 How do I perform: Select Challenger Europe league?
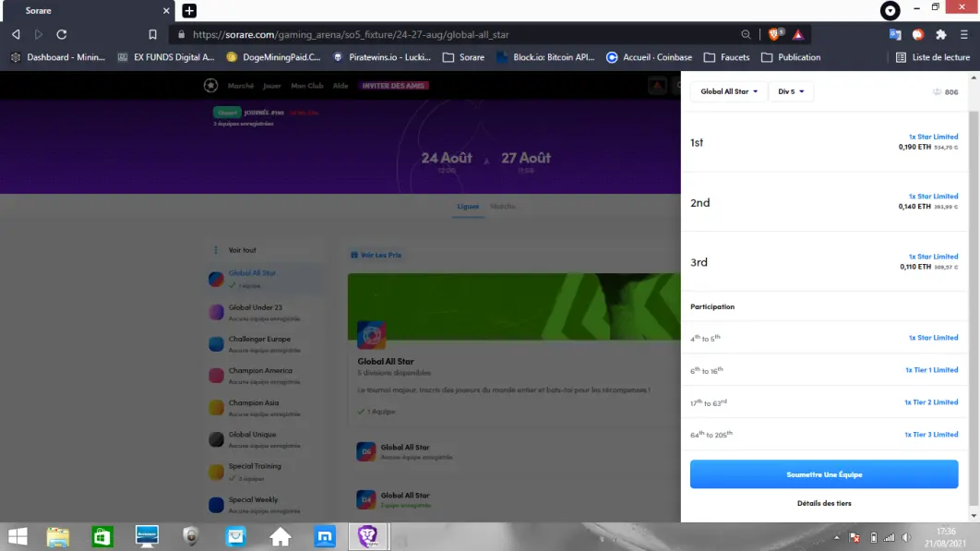[x=265, y=344]
